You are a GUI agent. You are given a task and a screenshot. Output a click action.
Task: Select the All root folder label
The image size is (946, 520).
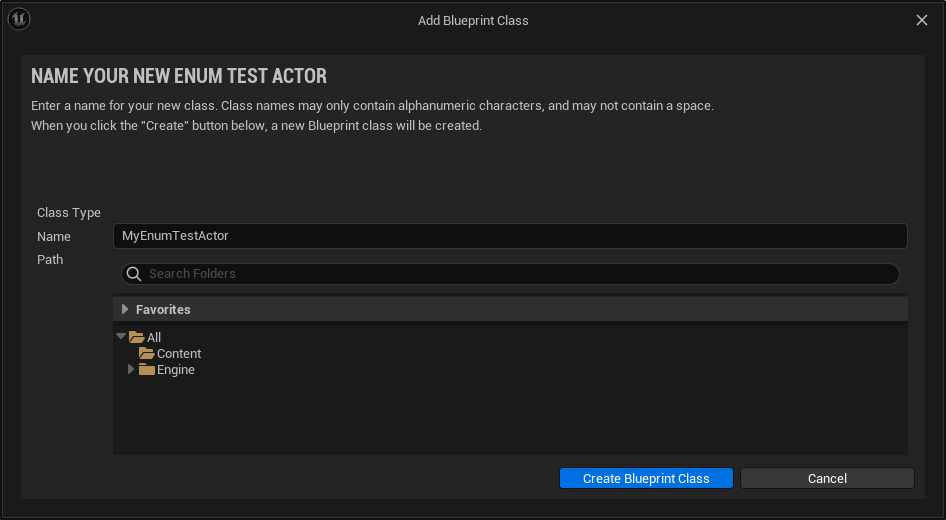154,338
